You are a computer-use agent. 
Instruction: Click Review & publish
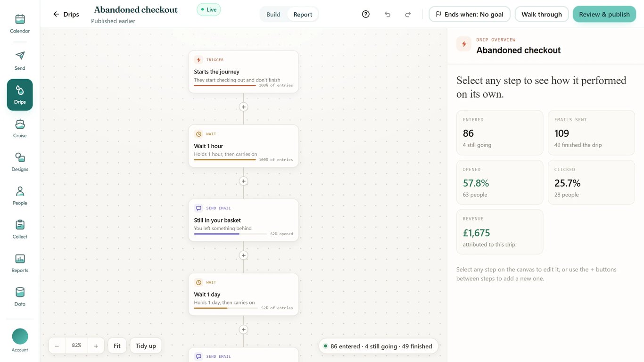tap(604, 14)
